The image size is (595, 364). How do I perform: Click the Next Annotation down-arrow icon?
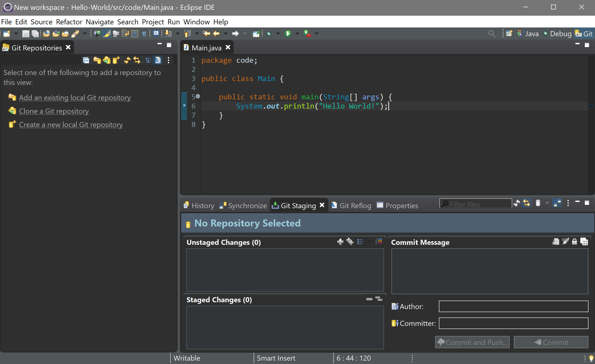click(168, 34)
